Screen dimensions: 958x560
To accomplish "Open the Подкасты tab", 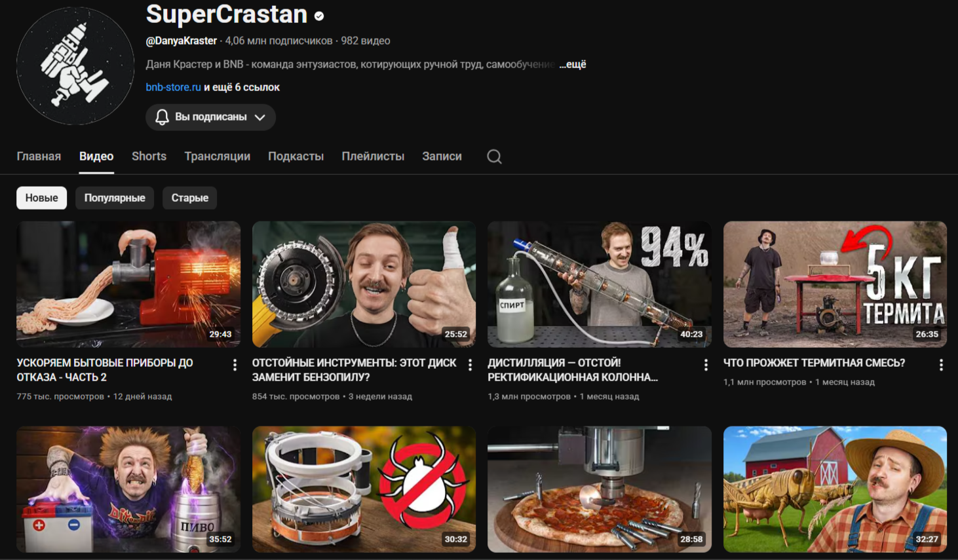I will click(x=296, y=157).
